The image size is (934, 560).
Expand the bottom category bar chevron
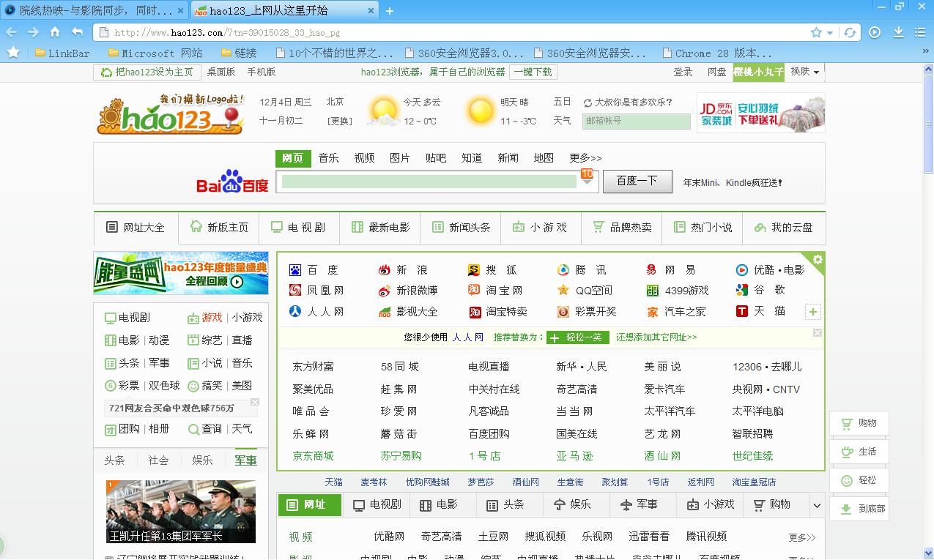tap(817, 505)
